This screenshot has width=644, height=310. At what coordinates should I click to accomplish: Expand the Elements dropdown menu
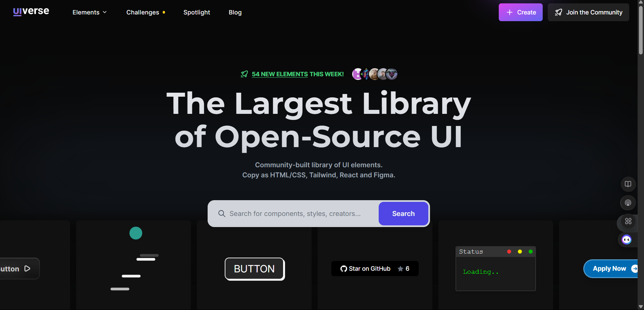pos(89,12)
